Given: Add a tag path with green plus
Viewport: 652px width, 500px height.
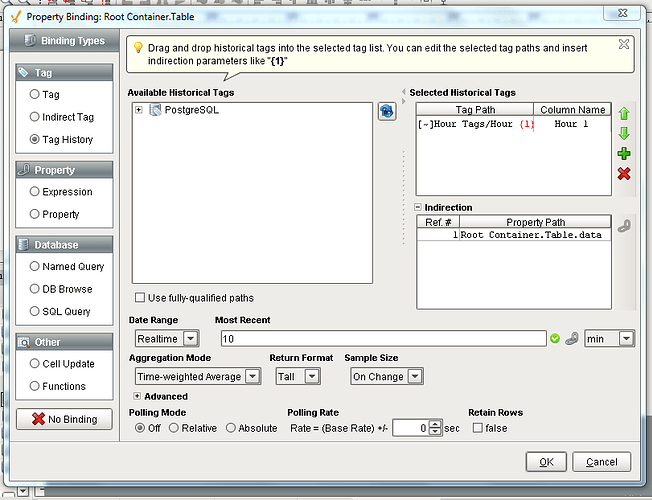Looking at the screenshot, I should [624, 153].
